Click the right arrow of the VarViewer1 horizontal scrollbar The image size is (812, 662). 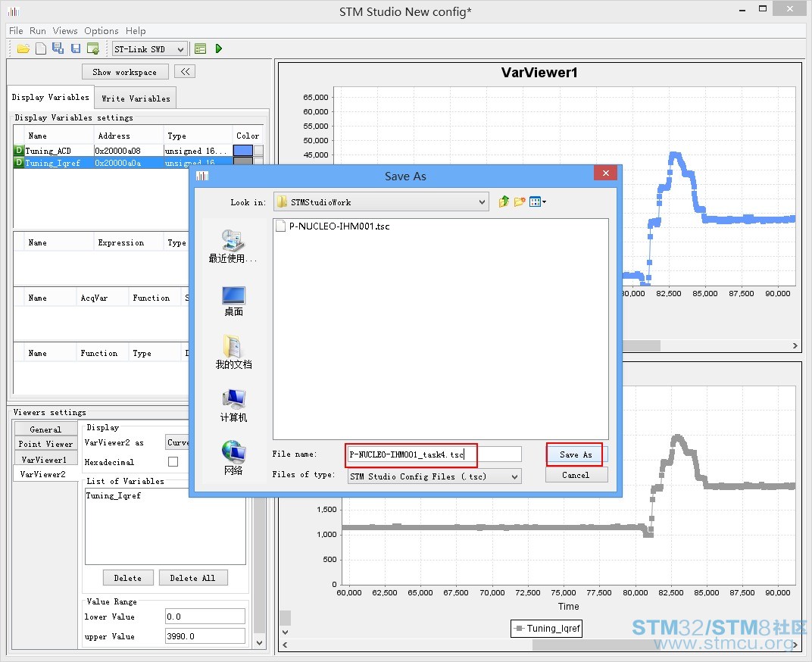[795, 345]
